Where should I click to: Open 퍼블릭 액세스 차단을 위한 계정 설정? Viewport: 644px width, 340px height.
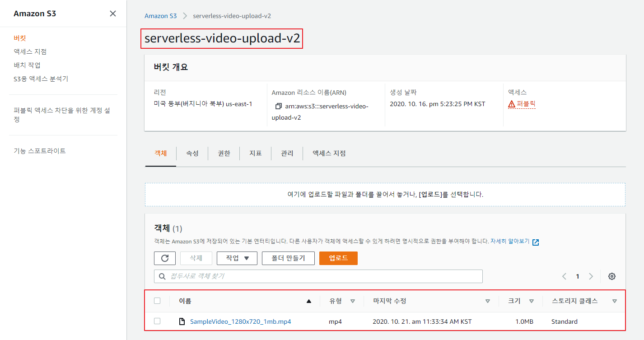click(x=62, y=115)
